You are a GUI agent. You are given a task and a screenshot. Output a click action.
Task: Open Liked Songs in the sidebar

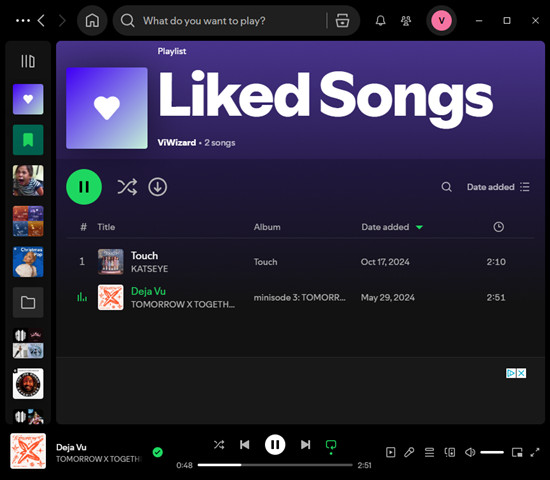tap(28, 99)
